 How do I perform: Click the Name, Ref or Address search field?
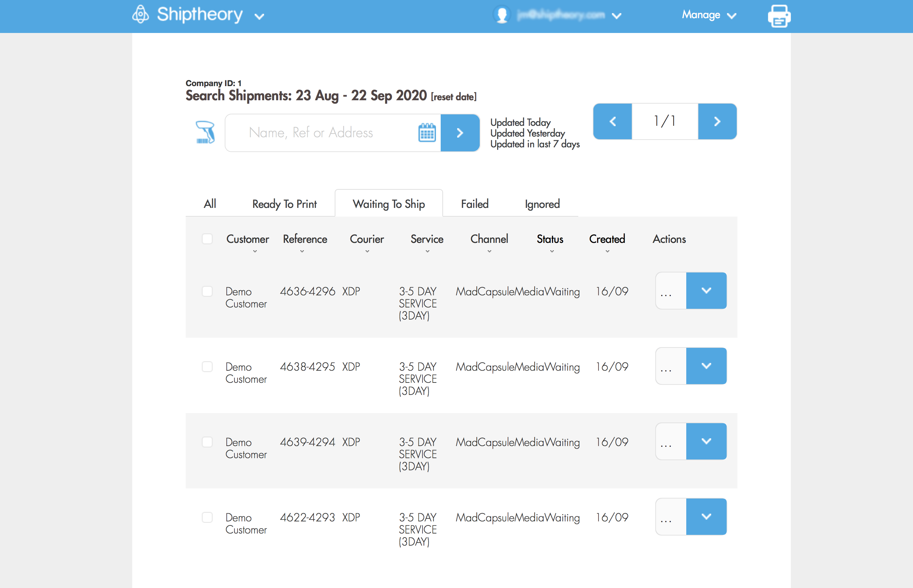(325, 133)
